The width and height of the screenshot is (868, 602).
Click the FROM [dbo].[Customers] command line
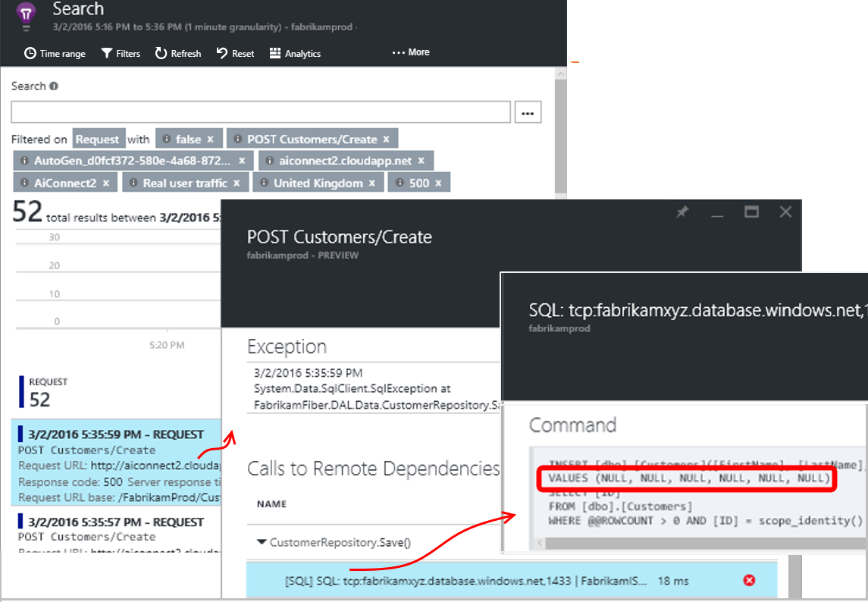coord(621,506)
